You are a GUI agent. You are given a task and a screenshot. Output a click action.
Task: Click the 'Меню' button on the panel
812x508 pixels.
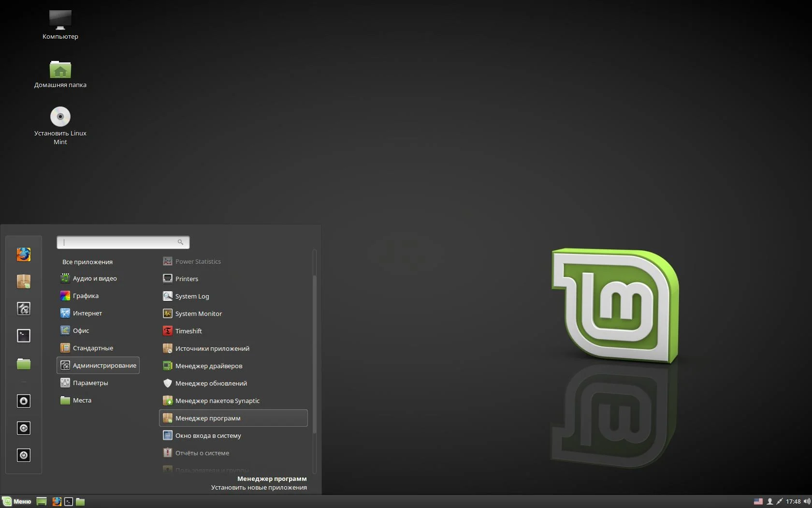click(x=17, y=501)
